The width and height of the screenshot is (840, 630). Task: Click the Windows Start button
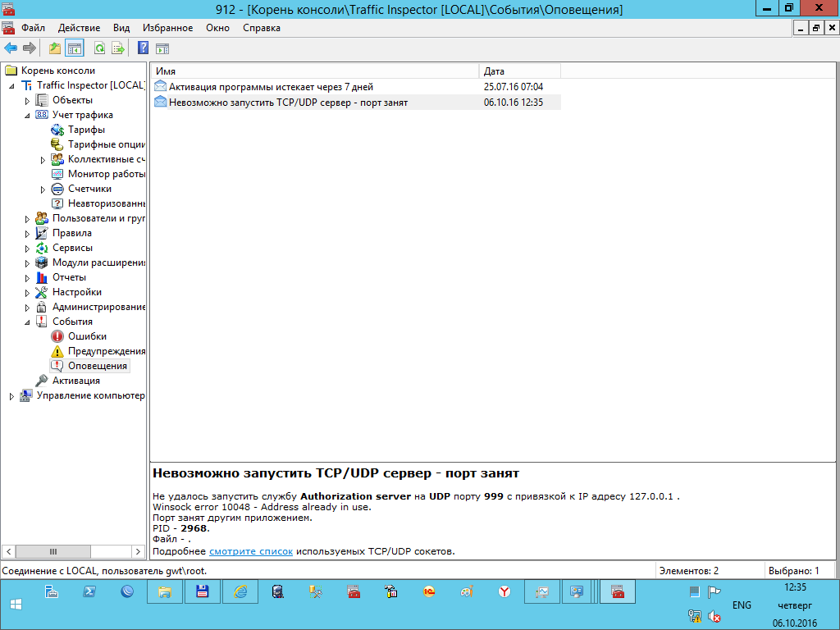tap(16, 605)
